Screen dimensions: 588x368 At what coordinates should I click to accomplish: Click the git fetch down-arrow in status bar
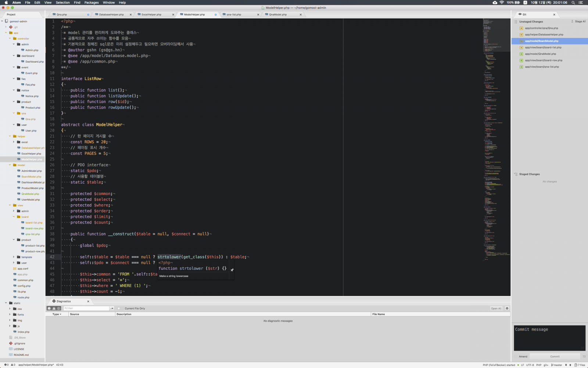pyautogui.click(x=566, y=365)
